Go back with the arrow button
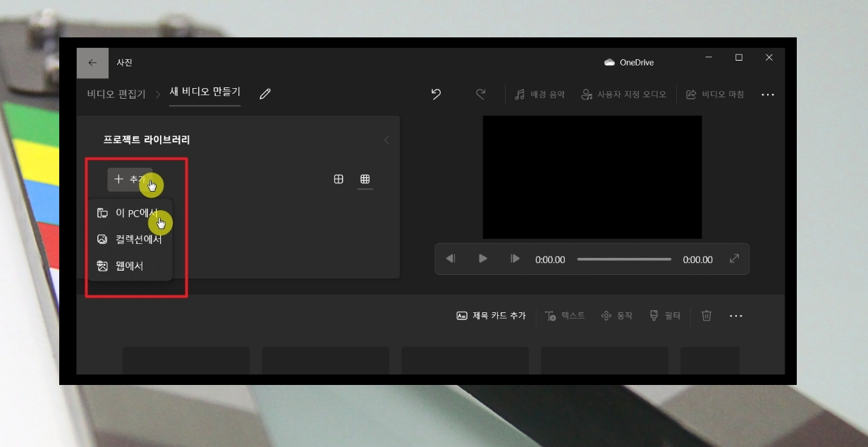This screenshot has height=447, width=868. (92, 63)
